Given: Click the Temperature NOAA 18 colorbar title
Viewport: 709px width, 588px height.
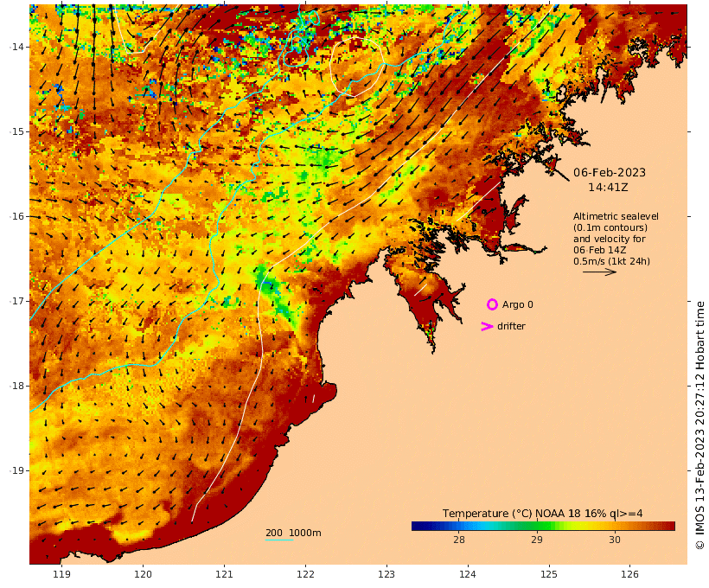Looking at the screenshot, I should click(543, 514).
